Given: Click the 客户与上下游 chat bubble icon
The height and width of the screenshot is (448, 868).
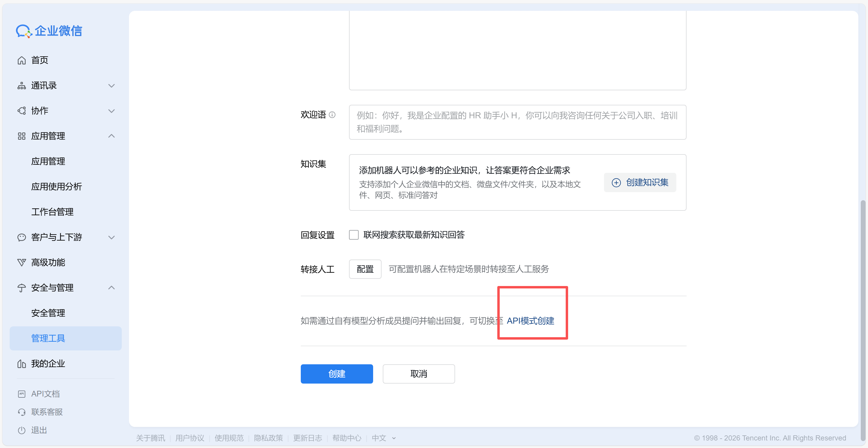Looking at the screenshot, I should tap(22, 237).
